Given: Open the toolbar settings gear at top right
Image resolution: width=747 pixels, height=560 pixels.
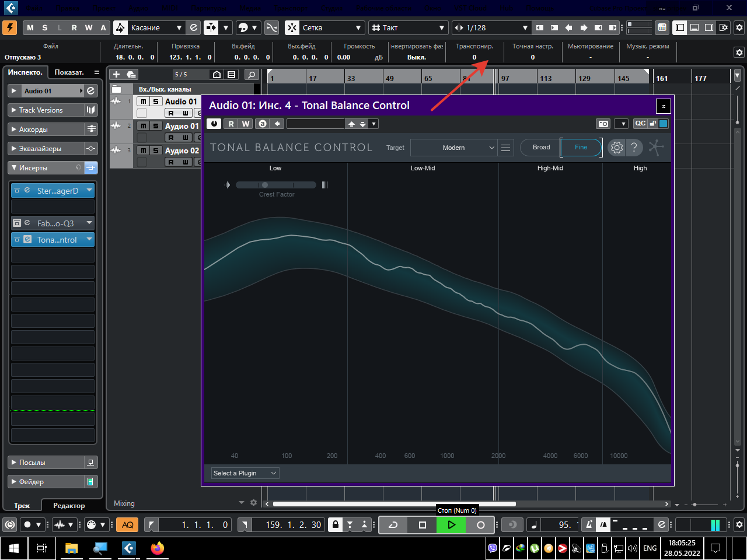Looking at the screenshot, I should pos(739,27).
